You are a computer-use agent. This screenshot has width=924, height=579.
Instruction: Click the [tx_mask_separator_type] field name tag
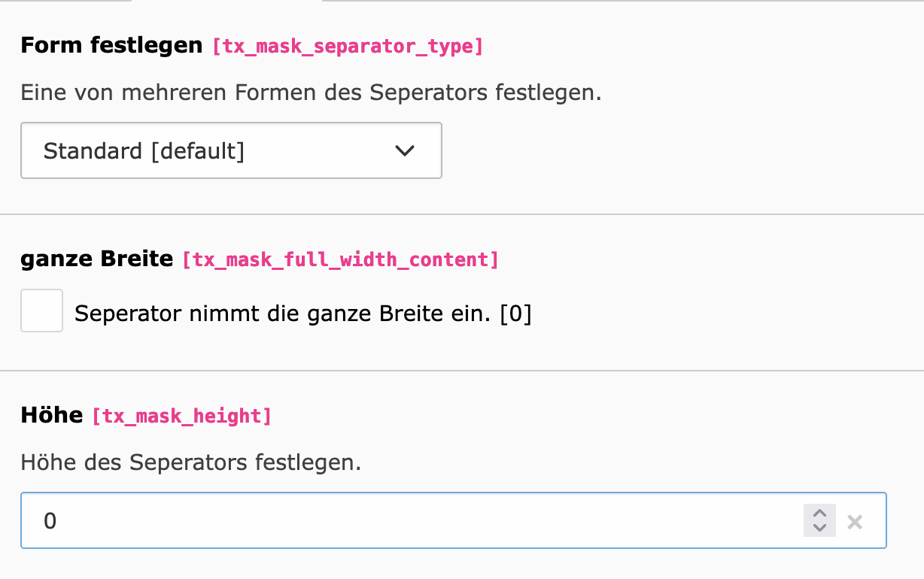point(348,47)
